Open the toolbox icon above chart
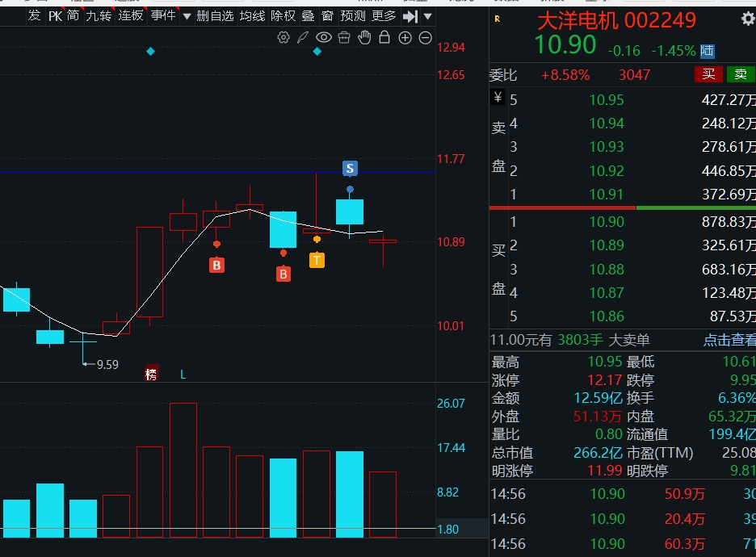 click(344, 38)
